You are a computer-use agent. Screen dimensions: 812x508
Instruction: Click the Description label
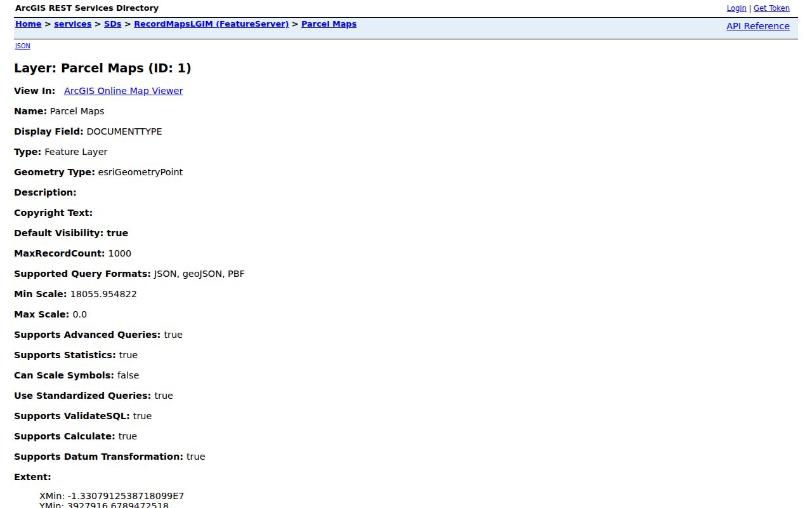pyautogui.click(x=45, y=192)
